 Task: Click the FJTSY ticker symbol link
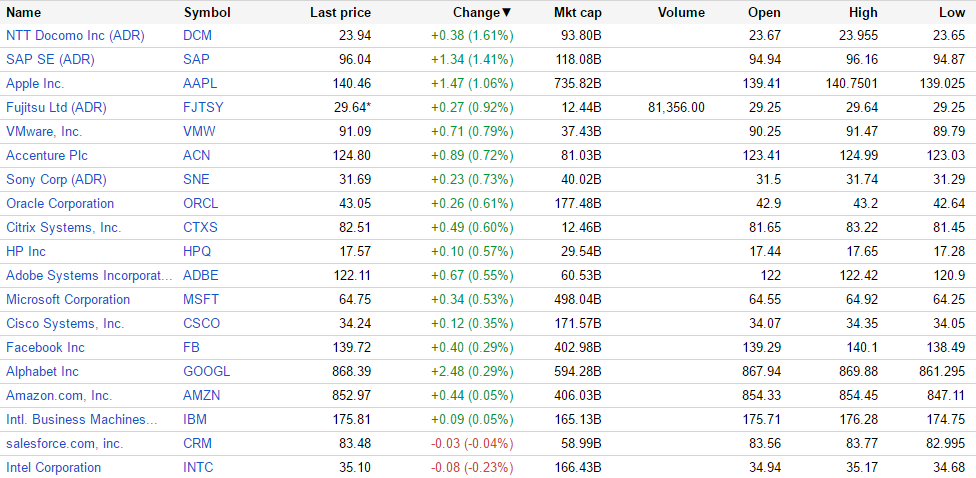click(203, 107)
